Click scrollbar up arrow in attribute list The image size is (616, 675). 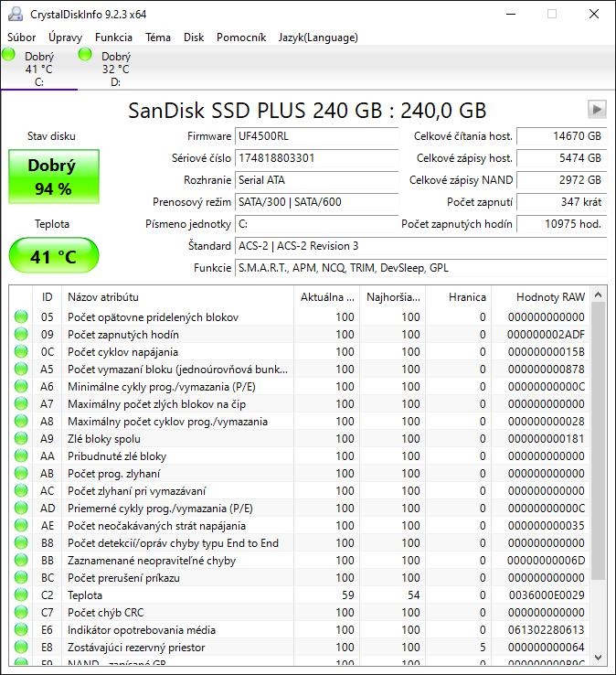[598, 295]
